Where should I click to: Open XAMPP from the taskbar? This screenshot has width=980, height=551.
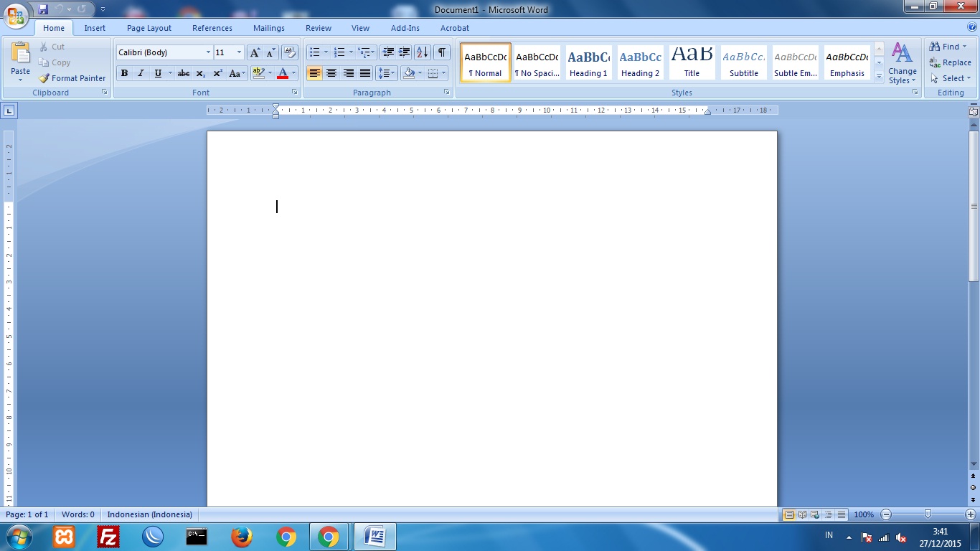pyautogui.click(x=64, y=537)
